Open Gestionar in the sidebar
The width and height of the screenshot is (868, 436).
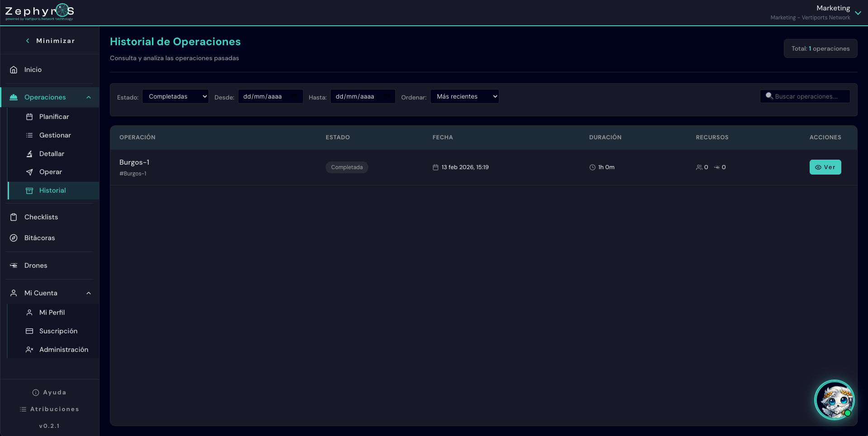click(55, 135)
